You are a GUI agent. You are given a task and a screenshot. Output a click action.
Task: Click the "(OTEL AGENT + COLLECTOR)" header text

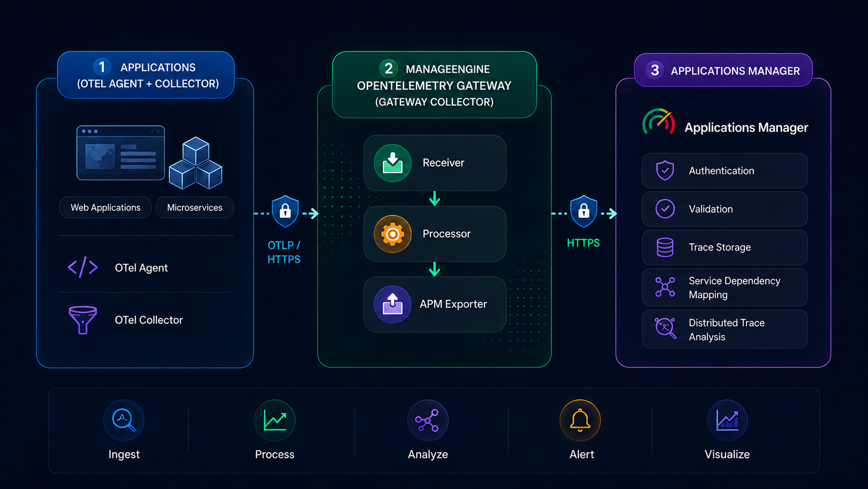pyautogui.click(x=148, y=84)
